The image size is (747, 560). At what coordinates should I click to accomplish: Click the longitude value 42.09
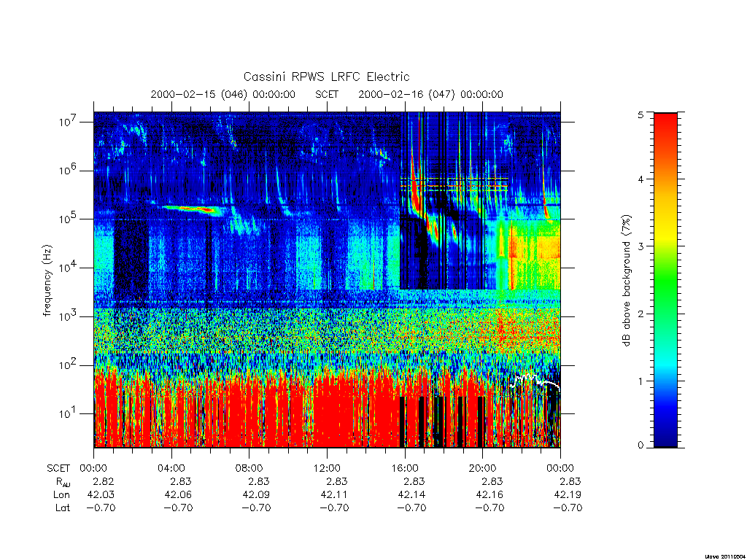coord(256,495)
